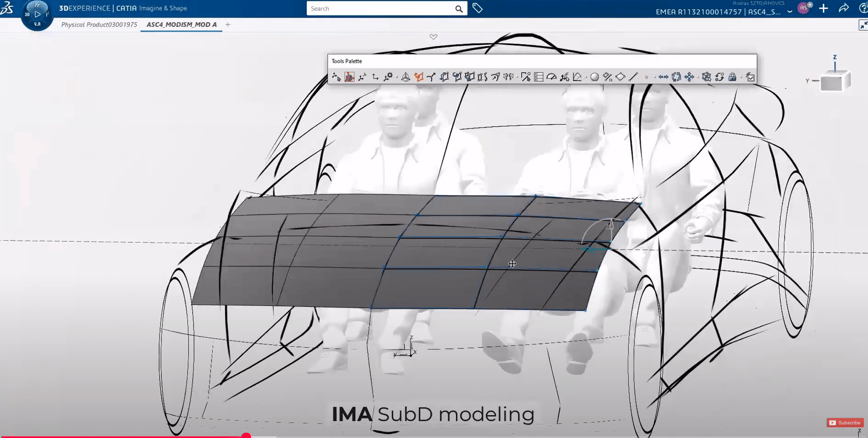The height and width of the screenshot is (438, 868).
Task: Click the dotted figures symmetry tool
Action: (508, 77)
